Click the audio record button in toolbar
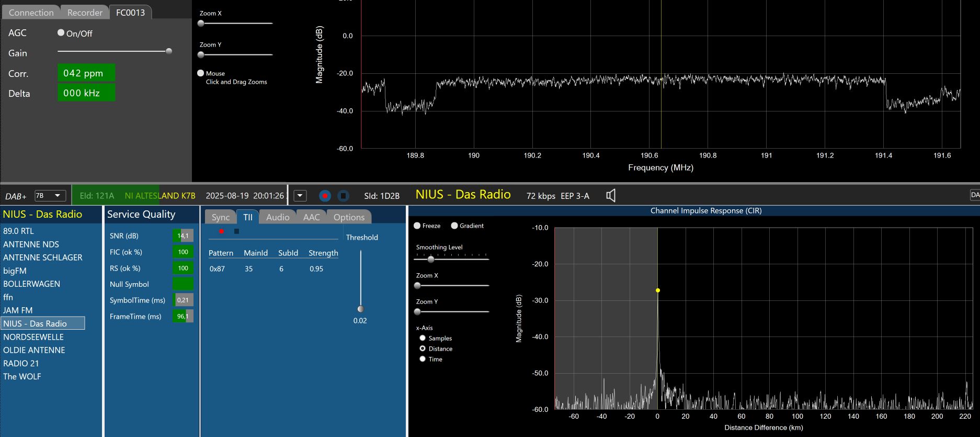This screenshot has height=437, width=980. 325,196
